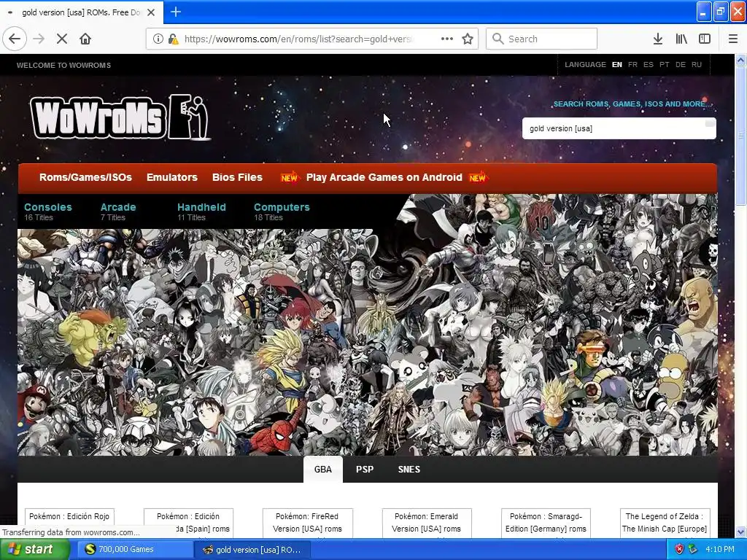Open Pokémon : Edición [Spain] roms link

pyautogui.click(x=188, y=523)
